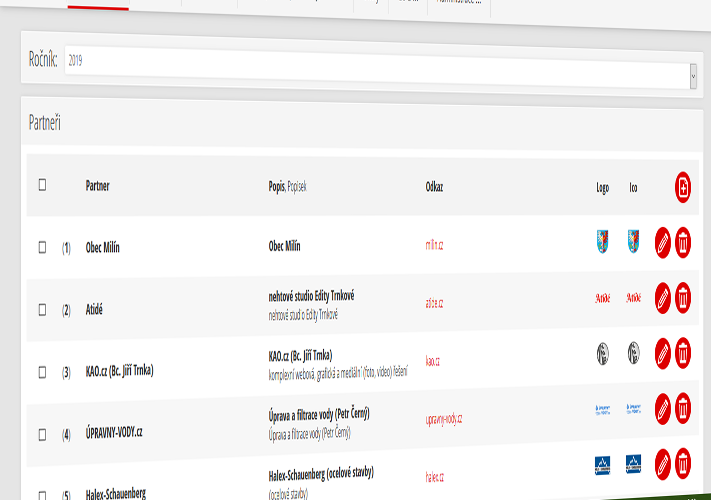Click the Popis column header
The image size is (711, 500).
click(277, 186)
